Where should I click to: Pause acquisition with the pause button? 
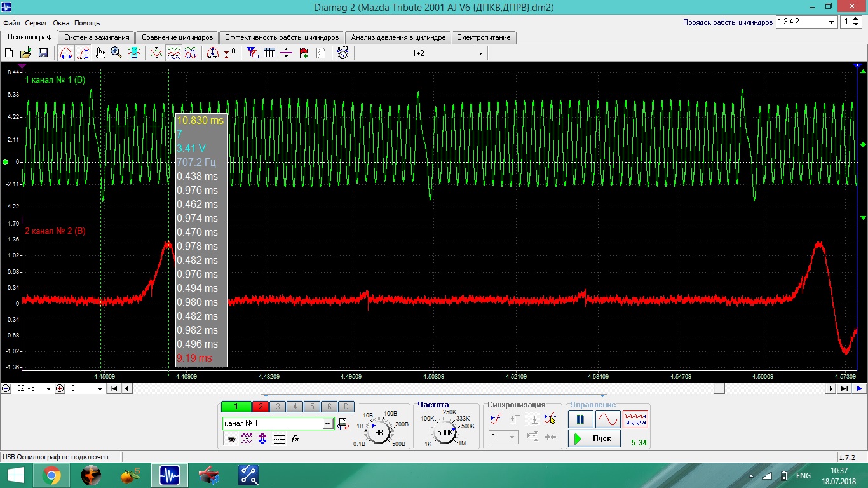[580, 419]
